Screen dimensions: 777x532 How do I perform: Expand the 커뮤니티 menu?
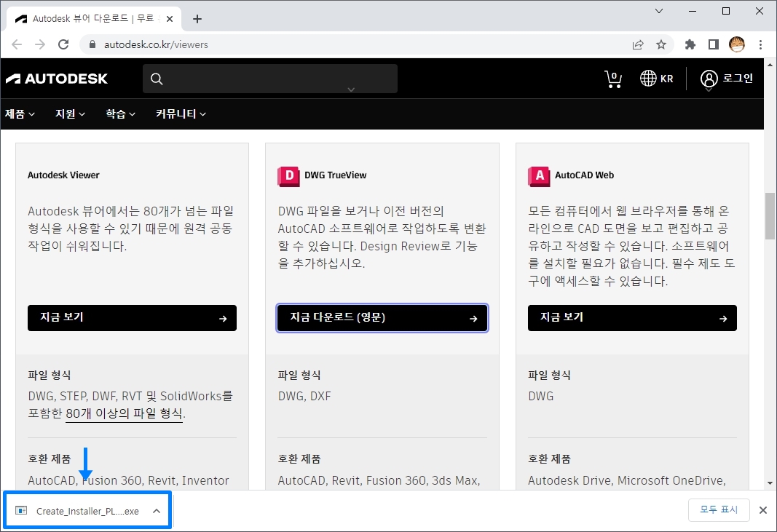pyautogui.click(x=181, y=114)
